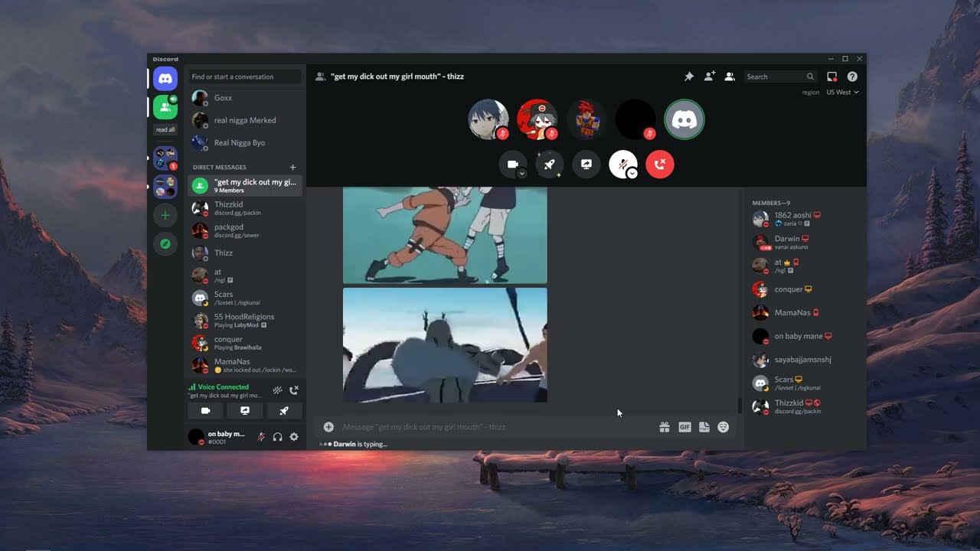Viewport: 980px width, 551px height.
Task: Open Scars direct message
Action: coord(245,298)
